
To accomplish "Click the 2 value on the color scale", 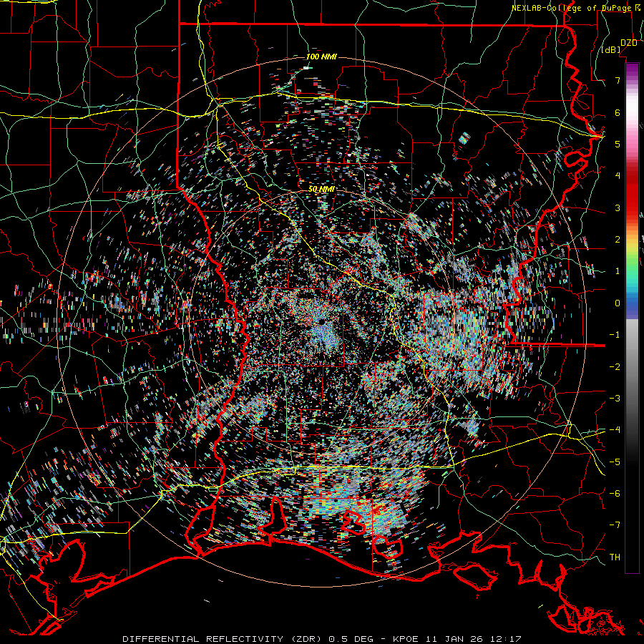I will coord(618,240).
